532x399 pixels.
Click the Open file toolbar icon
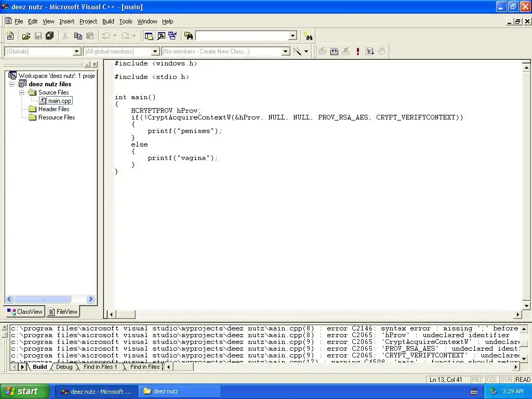(26, 36)
